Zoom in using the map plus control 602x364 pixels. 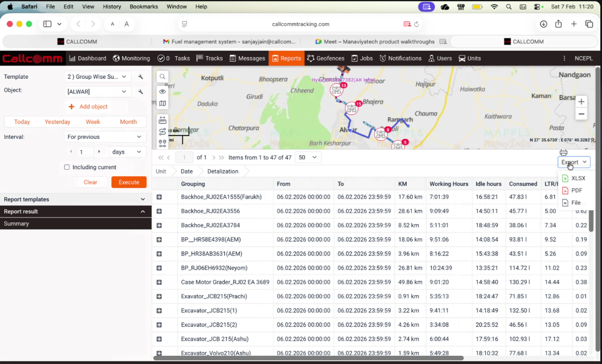[x=582, y=102]
